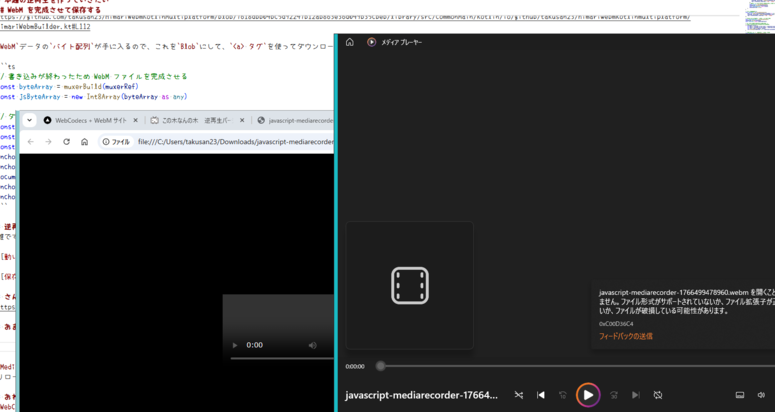This screenshot has height=412, width=775.
Task: Click the skip back seconds icon
Action: tap(563, 395)
